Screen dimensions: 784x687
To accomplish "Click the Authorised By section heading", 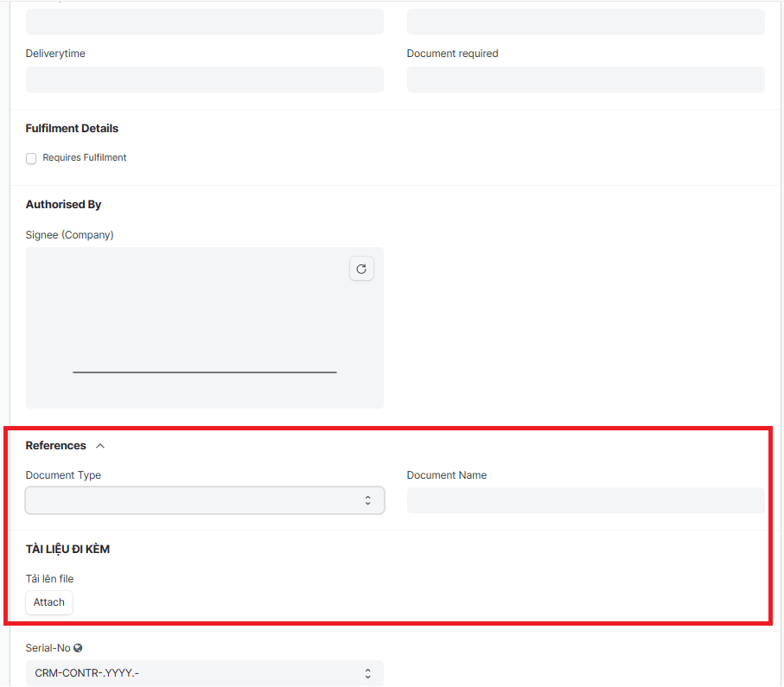I will click(63, 205).
